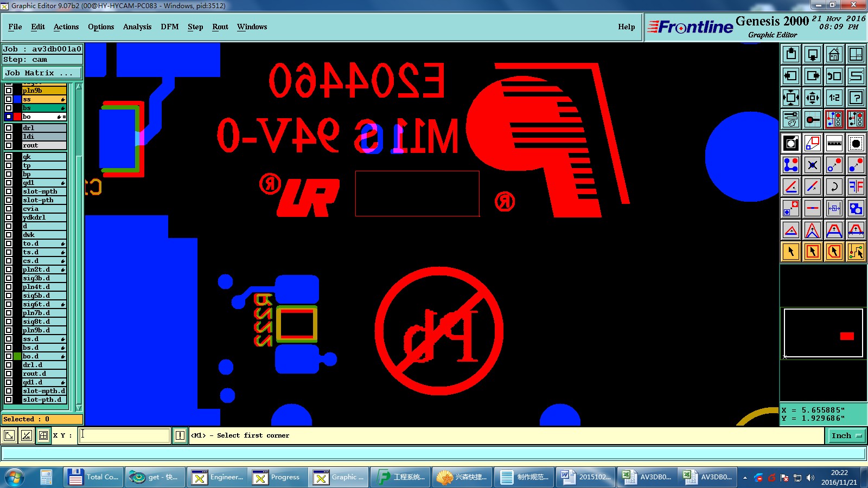Click the pan down arrow icon
The width and height of the screenshot is (868, 488).
tap(813, 54)
